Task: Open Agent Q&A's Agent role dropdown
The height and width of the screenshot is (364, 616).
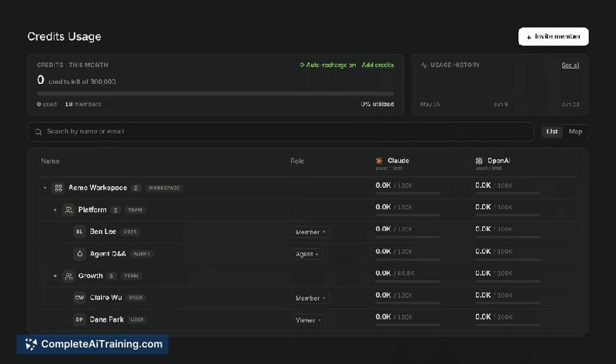Action: coord(306,254)
